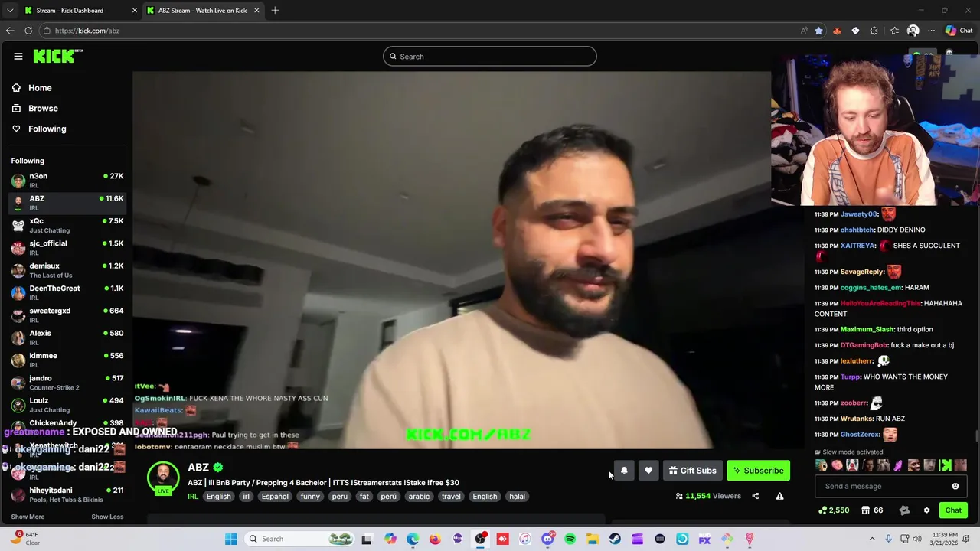Select the arabic tag
The height and width of the screenshot is (551, 980).
pos(419,497)
